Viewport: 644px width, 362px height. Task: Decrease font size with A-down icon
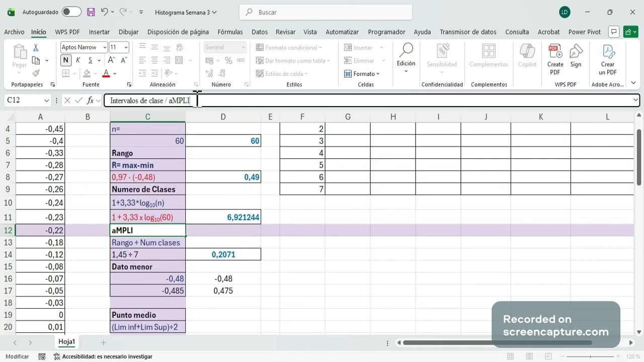(124, 60)
